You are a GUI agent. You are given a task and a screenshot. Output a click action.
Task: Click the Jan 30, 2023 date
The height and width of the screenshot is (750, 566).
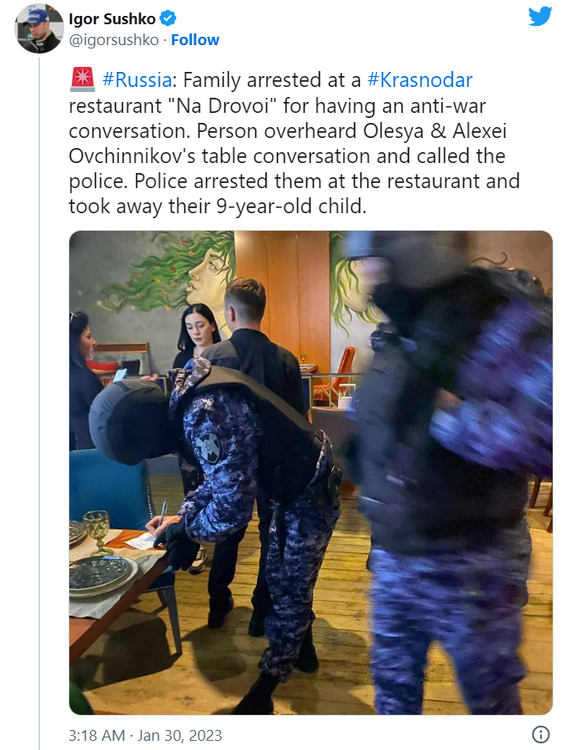(x=180, y=735)
